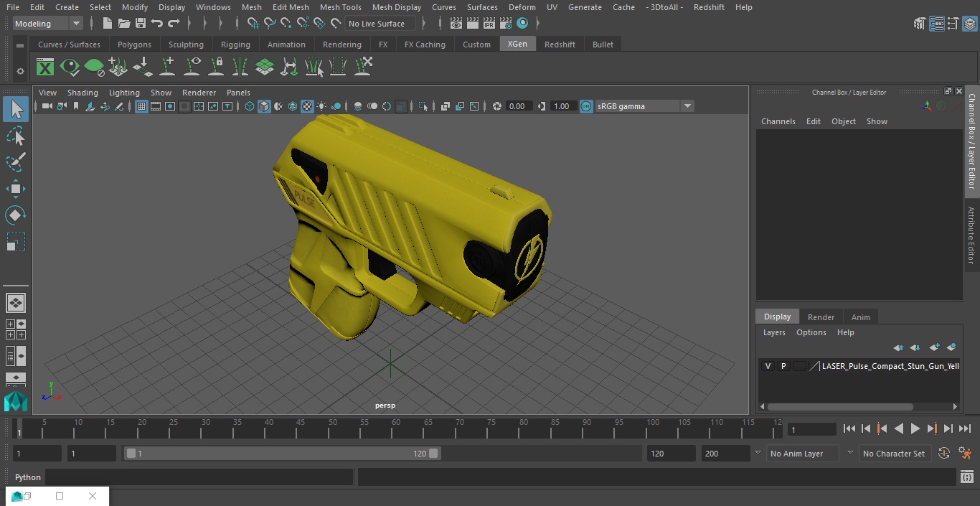Click the IPR render icon
Viewport: 980px width, 506px height.
point(489,24)
